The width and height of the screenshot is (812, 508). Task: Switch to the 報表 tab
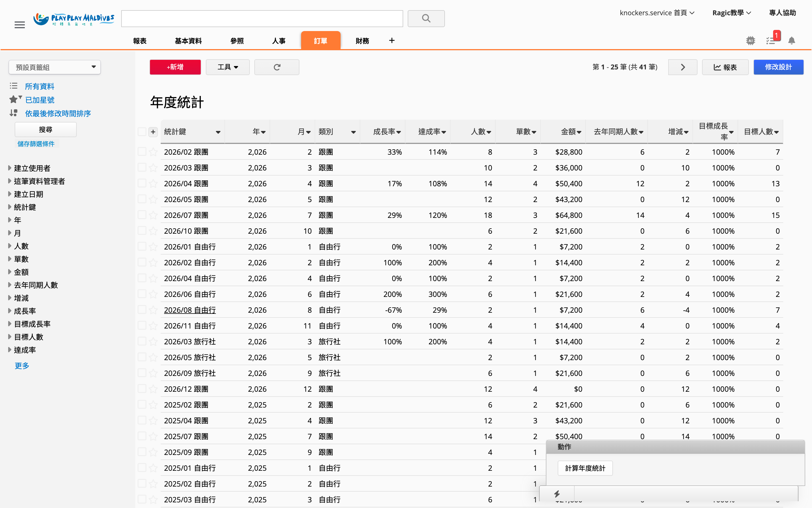click(x=140, y=41)
